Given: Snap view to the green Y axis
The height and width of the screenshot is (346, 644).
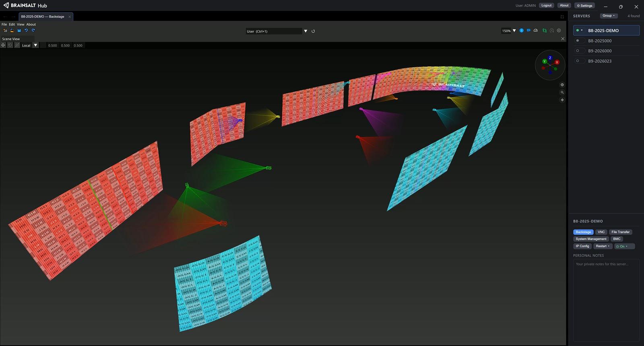Looking at the screenshot, I should point(544,62).
